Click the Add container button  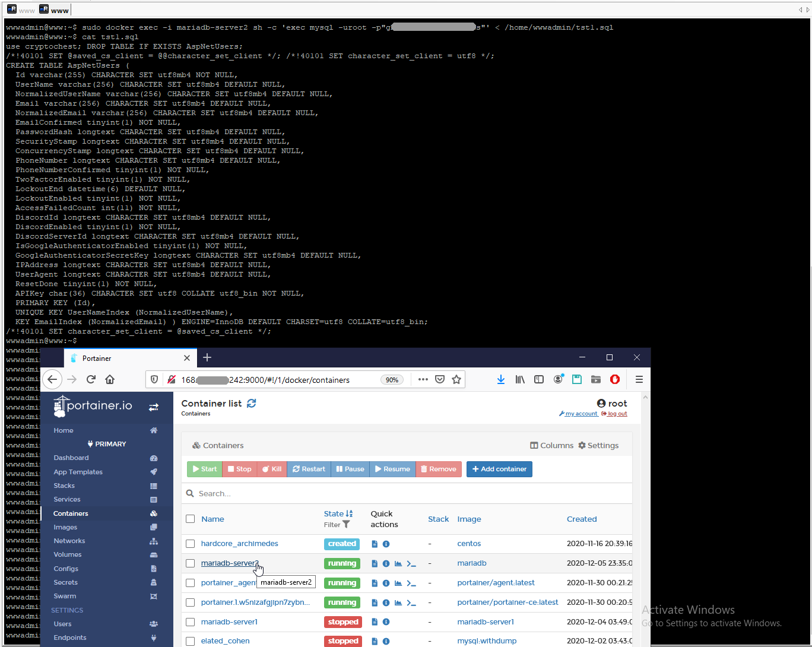(500, 469)
